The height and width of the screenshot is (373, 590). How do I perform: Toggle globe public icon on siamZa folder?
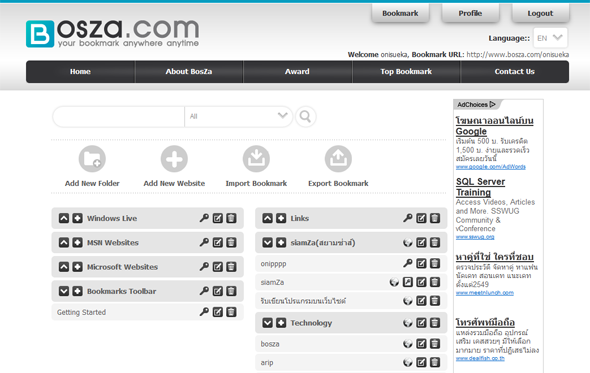(408, 243)
